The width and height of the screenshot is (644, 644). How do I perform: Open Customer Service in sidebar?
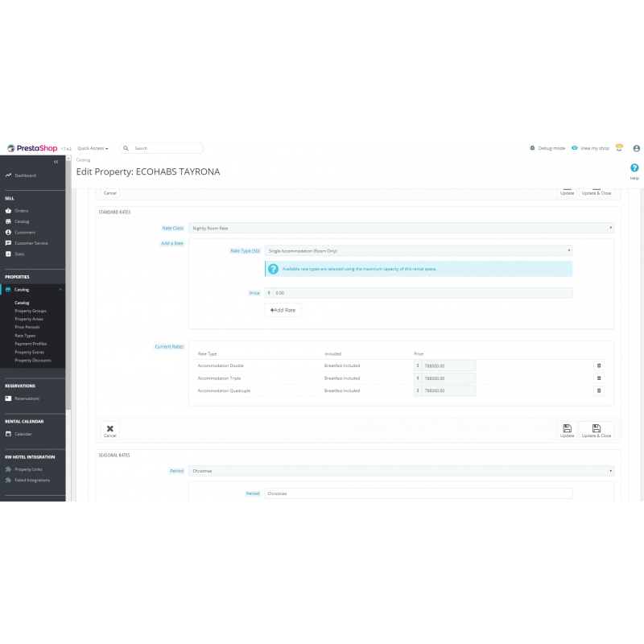(x=31, y=243)
